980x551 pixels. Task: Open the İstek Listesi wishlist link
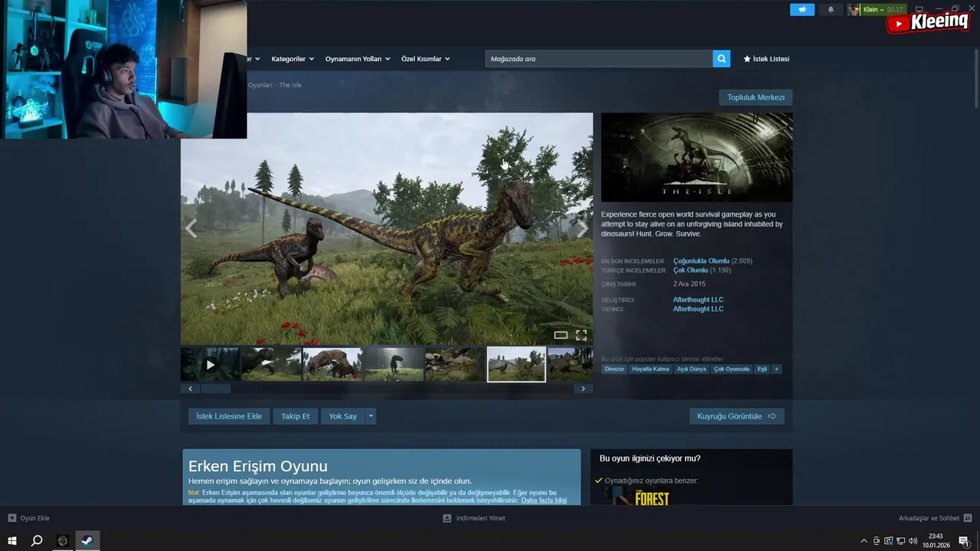[x=766, y=59]
